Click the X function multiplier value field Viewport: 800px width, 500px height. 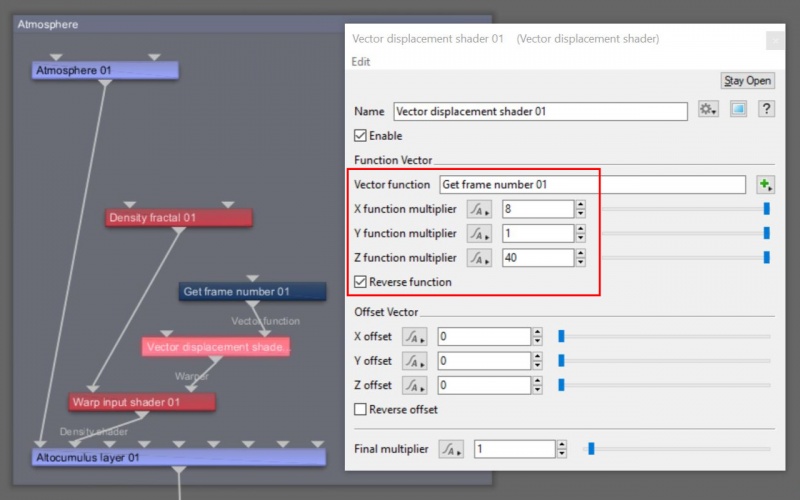[x=538, y=209]
